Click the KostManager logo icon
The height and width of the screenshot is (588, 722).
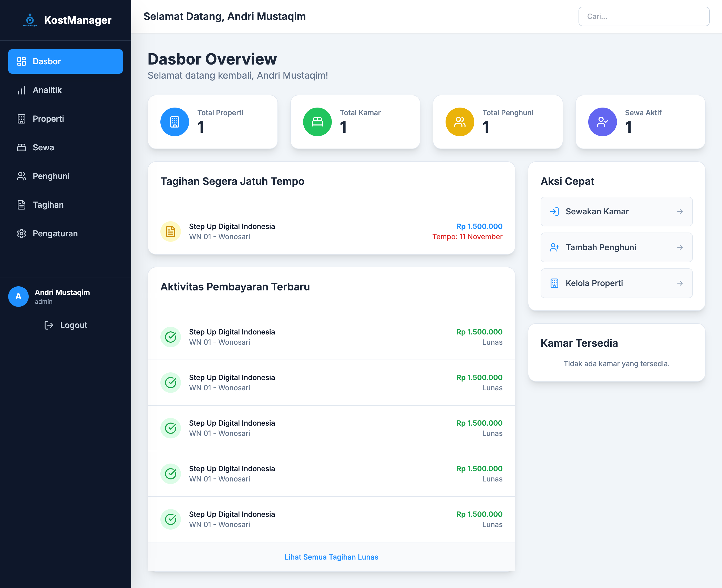30,19
